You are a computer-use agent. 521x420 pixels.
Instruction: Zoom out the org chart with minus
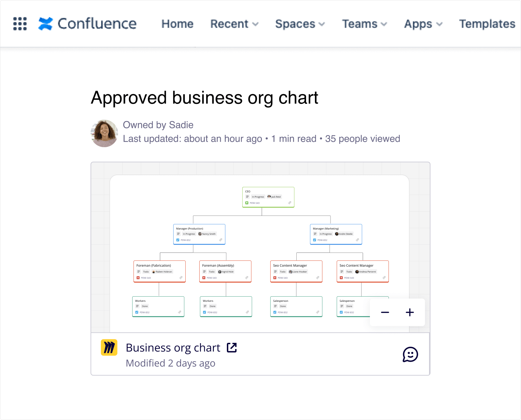(385, 313)
